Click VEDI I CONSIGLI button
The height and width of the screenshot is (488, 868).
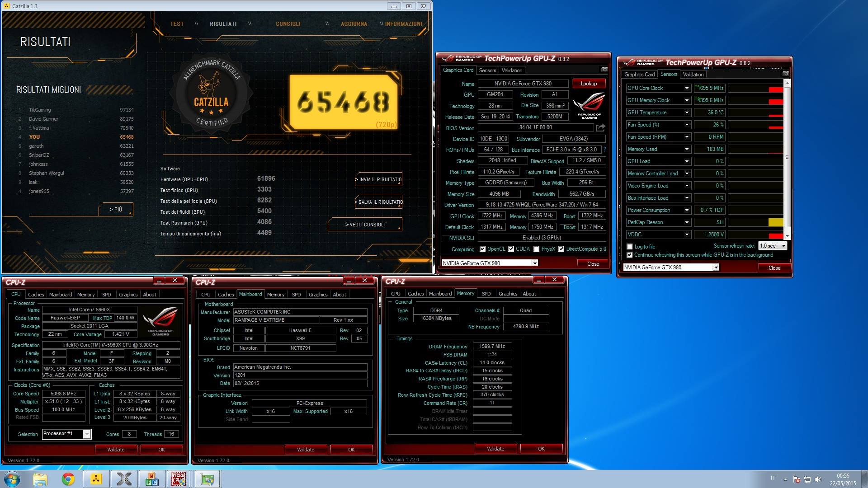(x=365, y=225)
